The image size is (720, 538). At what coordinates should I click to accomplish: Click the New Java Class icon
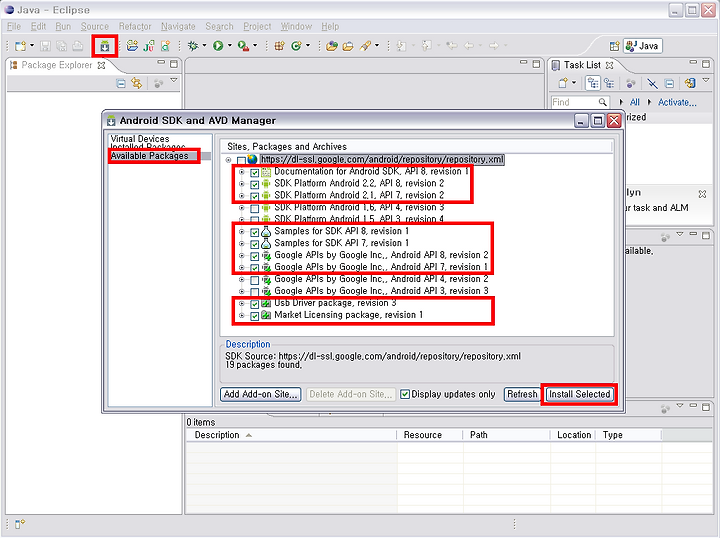coord(297,46)
